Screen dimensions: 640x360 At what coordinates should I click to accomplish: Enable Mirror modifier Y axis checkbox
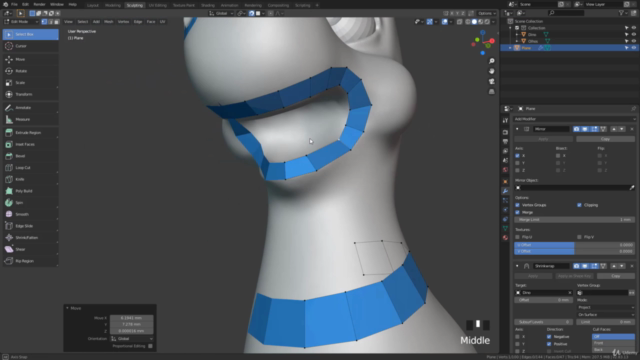518,163
